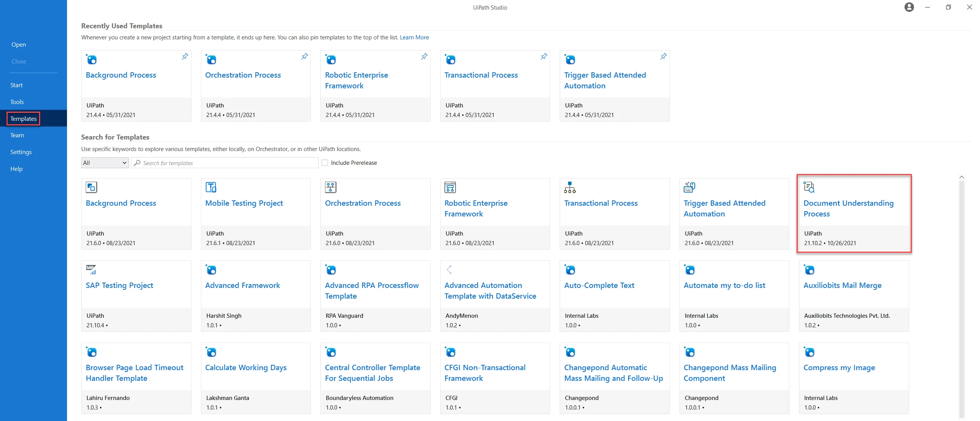Screen dimensions: 980x421
Task: Click the search results Background Process icon
Action: [91, 187]
